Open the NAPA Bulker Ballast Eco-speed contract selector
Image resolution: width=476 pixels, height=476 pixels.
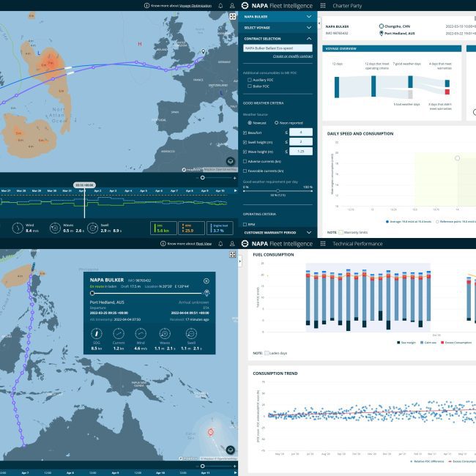coord(278,48)
